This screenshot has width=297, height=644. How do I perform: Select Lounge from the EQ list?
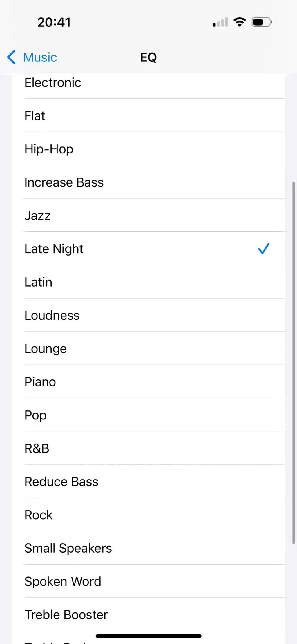pyautogui.click(x=46, y=349)
